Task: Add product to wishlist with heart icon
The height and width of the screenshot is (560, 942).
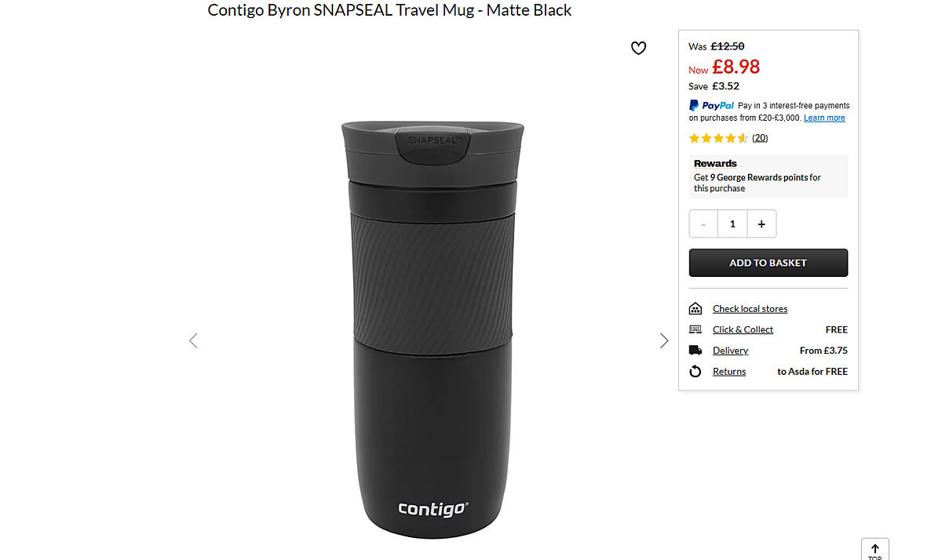Action: point(639,49)
